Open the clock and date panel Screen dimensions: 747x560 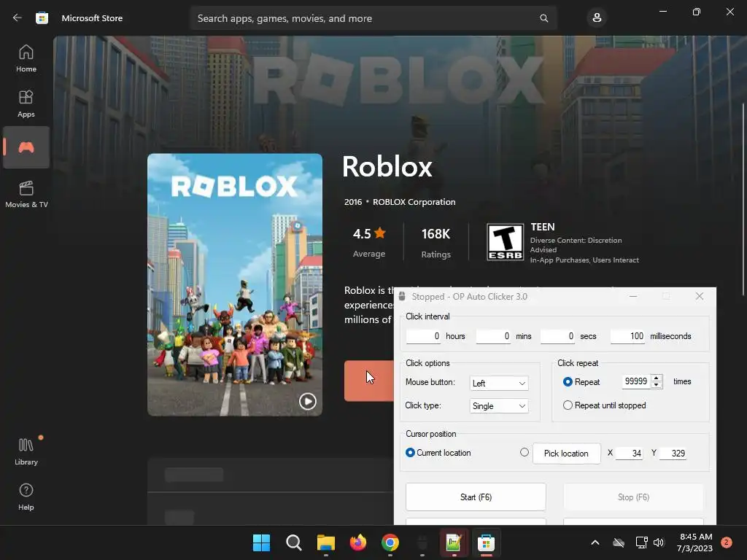(x=694, y=542)
